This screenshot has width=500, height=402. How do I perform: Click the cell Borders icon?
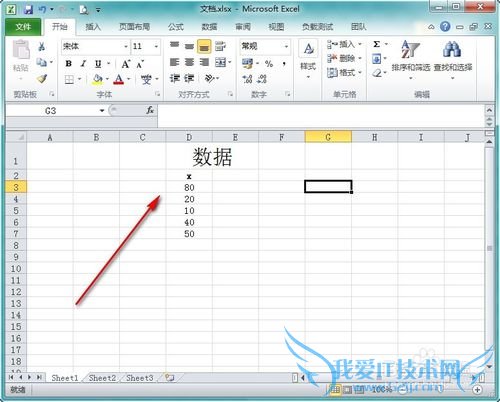click(x=69, y=79)
